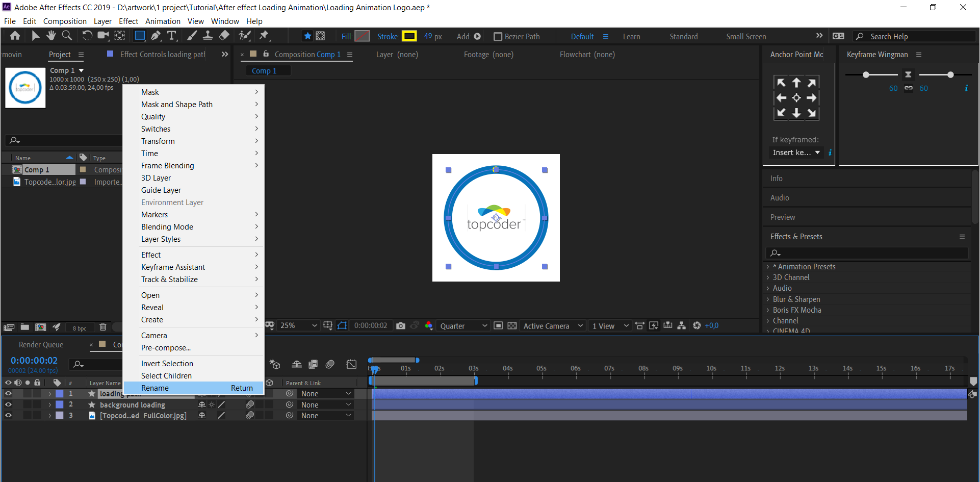Select the Pen tool

click(156, 36)
